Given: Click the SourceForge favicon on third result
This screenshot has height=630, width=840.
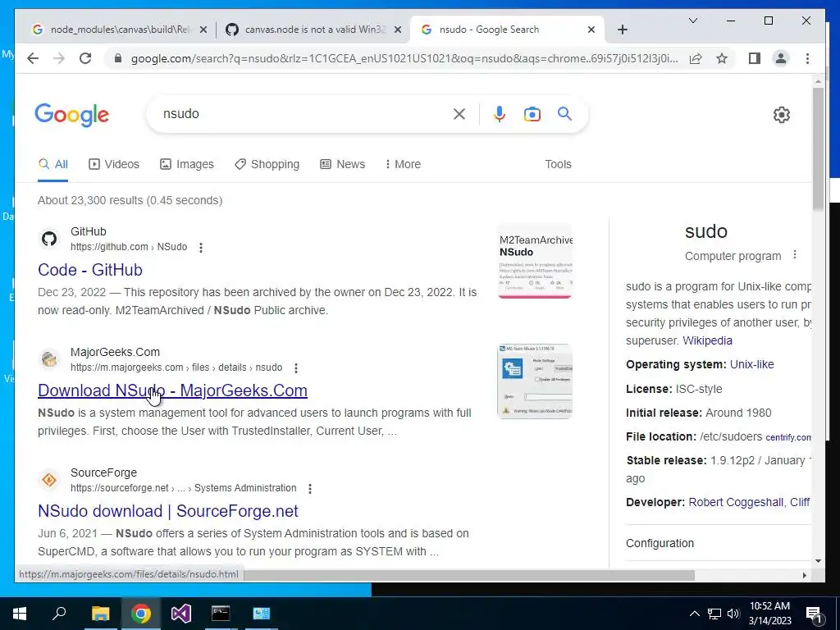Looking at the screenshot, I should pos(49,480).
